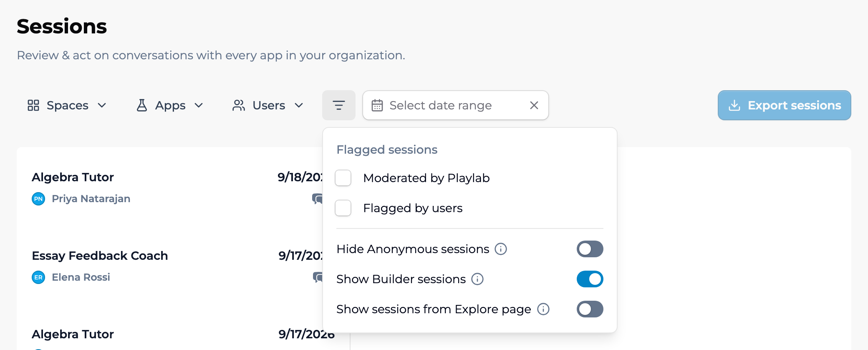Check the Moderated by Playlab checkbox
Image resolution: width=868 pixels, height=350 pixels.
pos(343,178)
